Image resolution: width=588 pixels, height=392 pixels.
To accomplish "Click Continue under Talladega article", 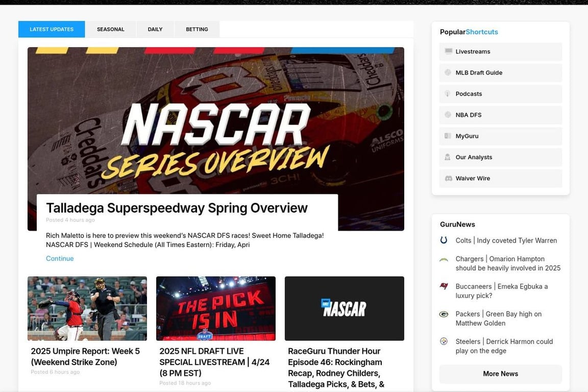I will [60, 258].
